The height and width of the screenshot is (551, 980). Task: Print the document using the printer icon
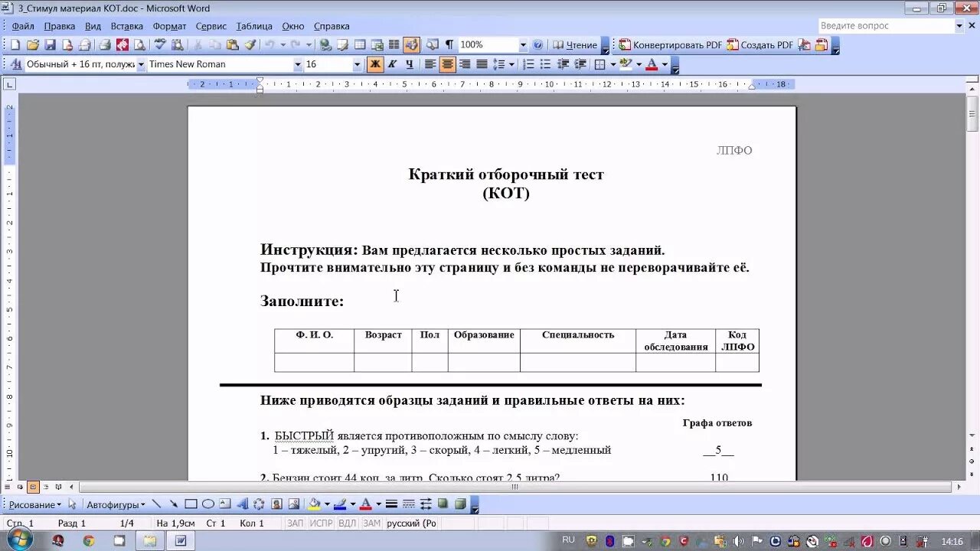[104, 45]
